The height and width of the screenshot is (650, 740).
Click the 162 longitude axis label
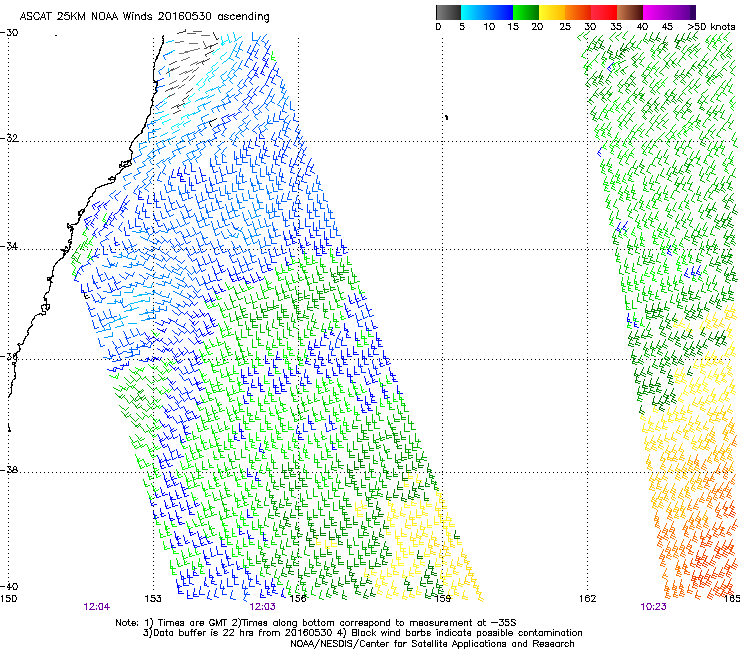(x=588, y=599)
